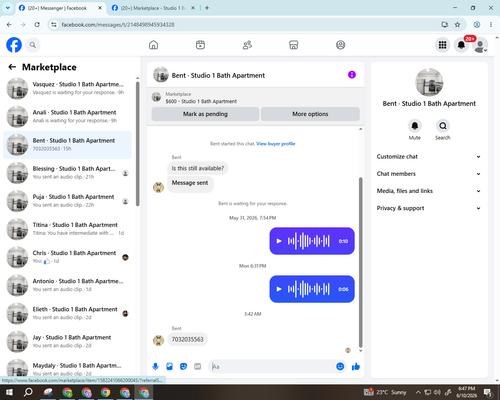This screenshot has width=500, height=400.
Task: Open emoji picker in message box
Action: pyautogui.click(x=340, y=366)
